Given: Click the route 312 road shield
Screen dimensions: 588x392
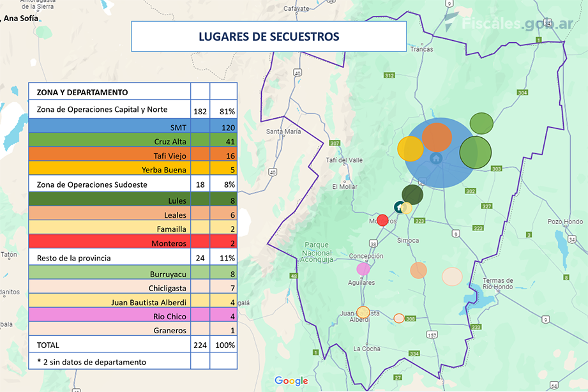Looking at the screenshot, I should tap(389, 75).
